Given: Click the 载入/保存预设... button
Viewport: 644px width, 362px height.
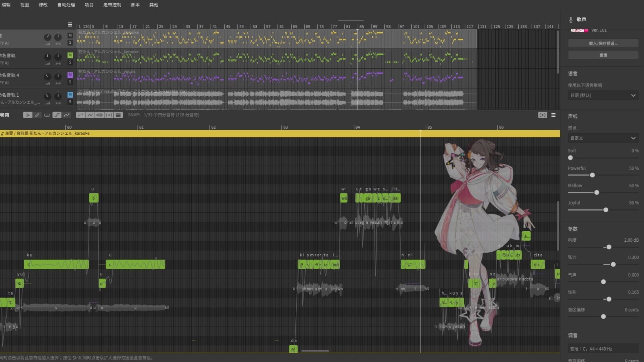Looking at the screenshot, I should [603, 43].
